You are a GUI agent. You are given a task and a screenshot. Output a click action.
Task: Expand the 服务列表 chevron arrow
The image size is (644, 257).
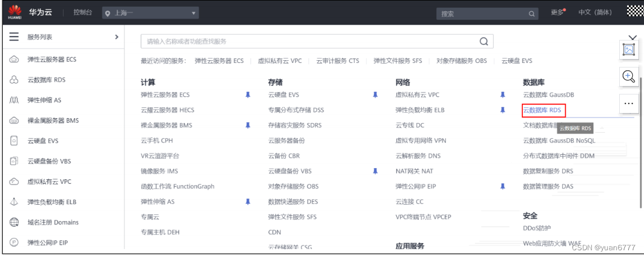(x=117, y=37)
